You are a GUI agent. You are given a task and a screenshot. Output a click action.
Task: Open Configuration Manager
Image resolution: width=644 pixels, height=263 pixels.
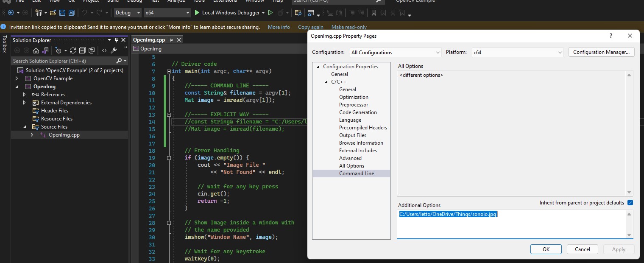click(x=601, y=52)
